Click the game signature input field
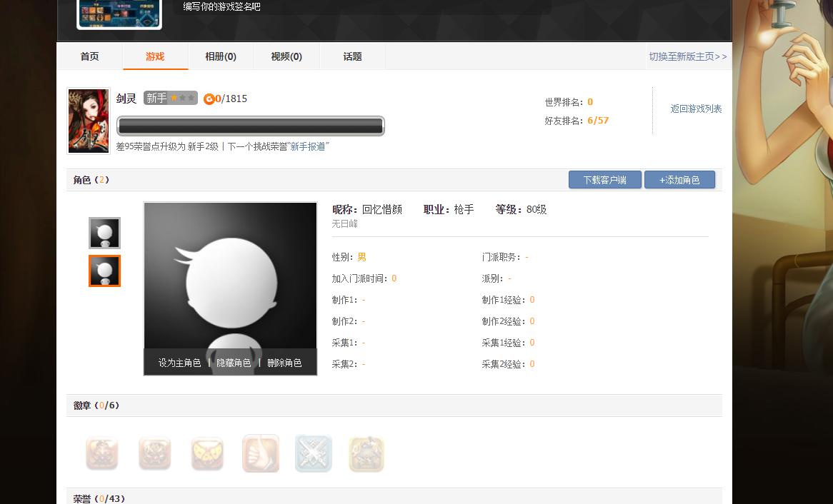 pos(286,6)
